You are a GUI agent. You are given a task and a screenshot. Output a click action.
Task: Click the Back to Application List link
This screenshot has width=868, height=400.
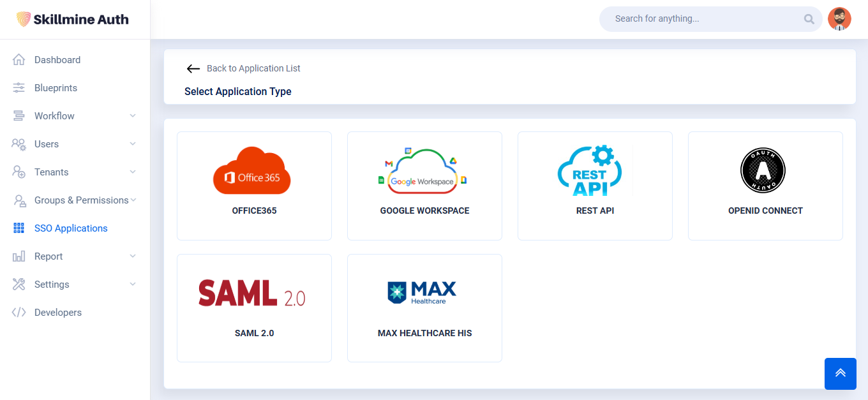coord(253,68)
